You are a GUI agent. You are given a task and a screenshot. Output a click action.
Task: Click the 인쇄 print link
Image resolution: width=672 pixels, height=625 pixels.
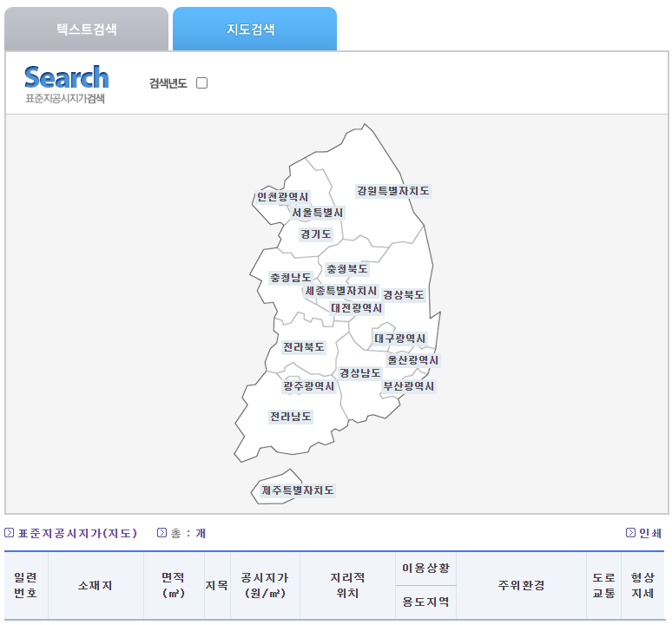(x=650, y=533)
